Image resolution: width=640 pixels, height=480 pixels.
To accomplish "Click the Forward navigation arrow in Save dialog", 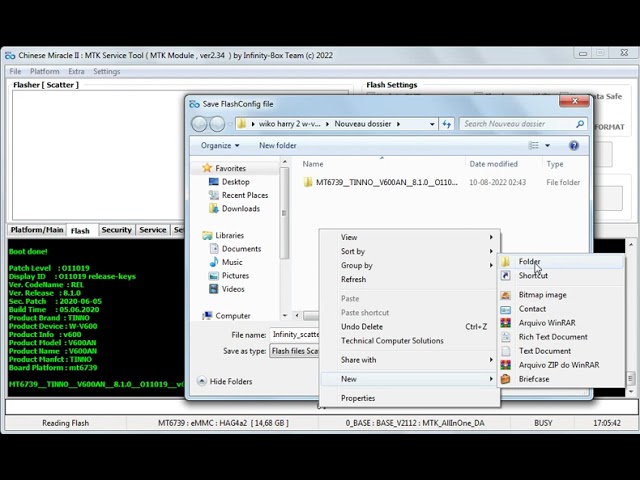I will coord(217,124).
